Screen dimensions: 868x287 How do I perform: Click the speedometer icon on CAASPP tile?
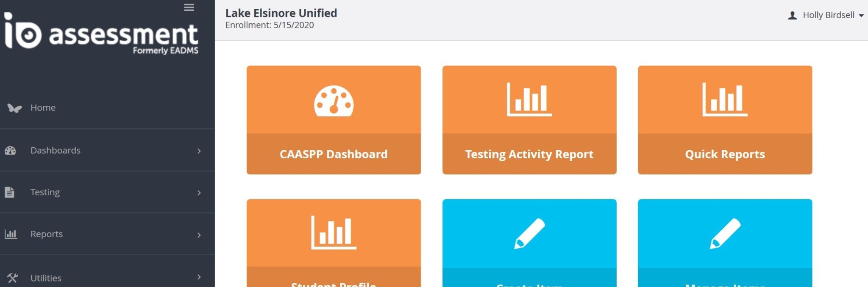point(334,101)
